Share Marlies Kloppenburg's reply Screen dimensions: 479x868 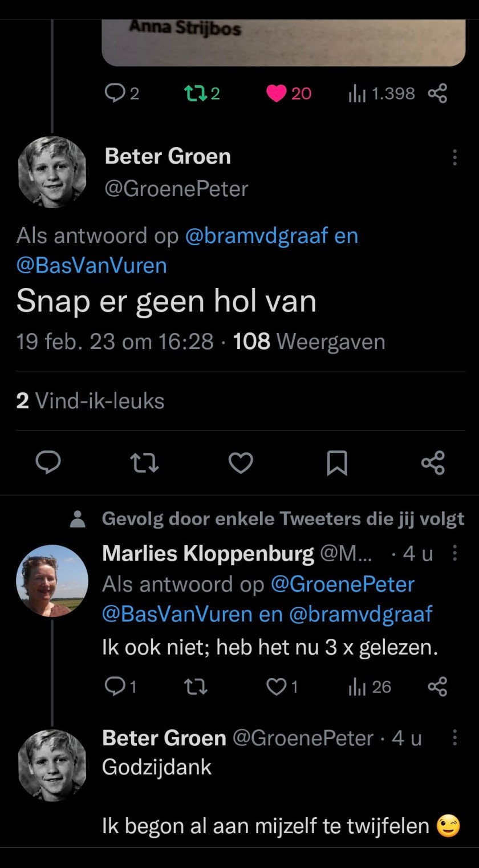437,687
